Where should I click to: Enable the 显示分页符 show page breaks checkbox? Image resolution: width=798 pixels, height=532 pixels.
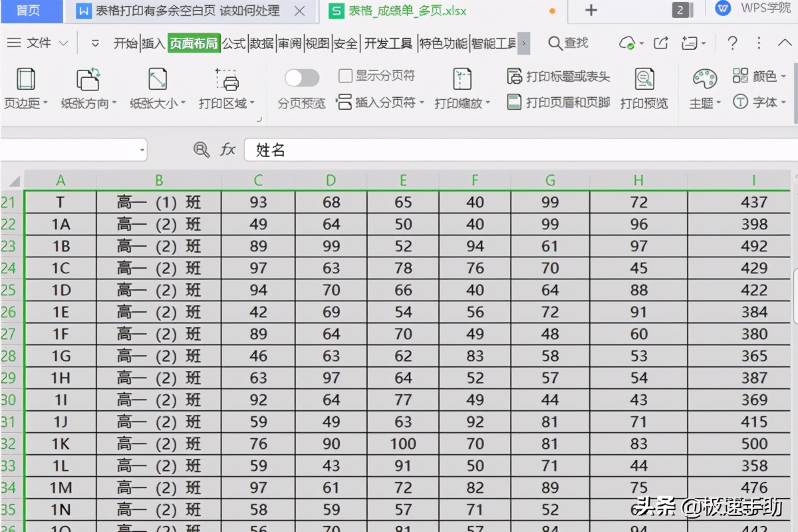pyautogui.click(x=346, y=75)
